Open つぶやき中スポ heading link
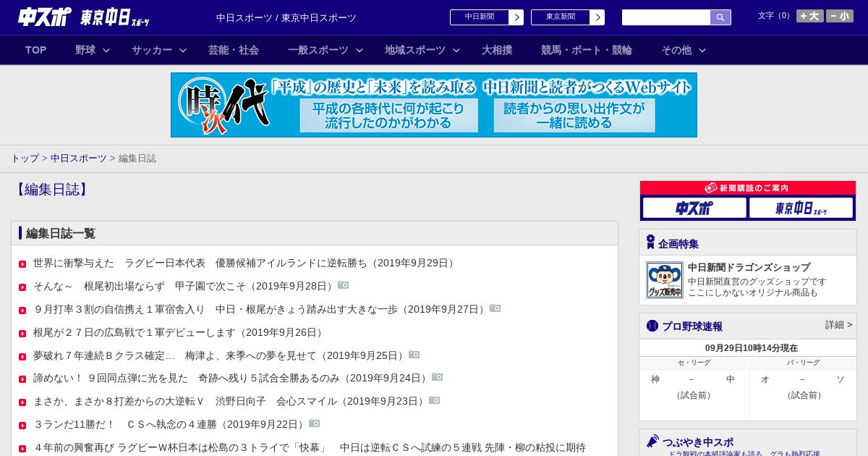868x456 pixels. pyautogui.click(x=698, y=442)
